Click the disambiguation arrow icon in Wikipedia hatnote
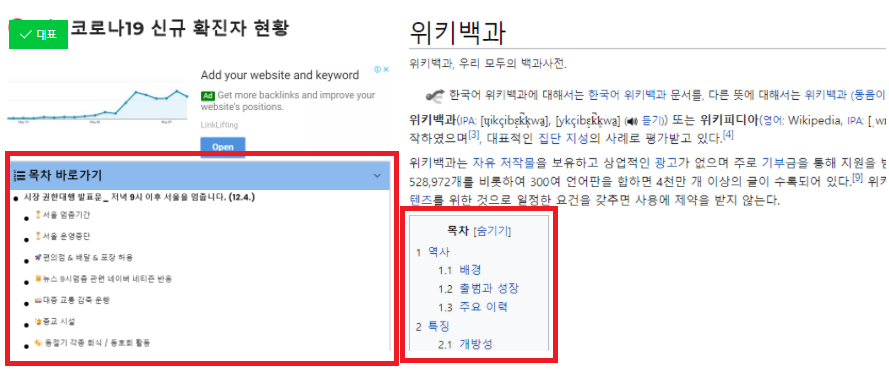 (434, 96)
